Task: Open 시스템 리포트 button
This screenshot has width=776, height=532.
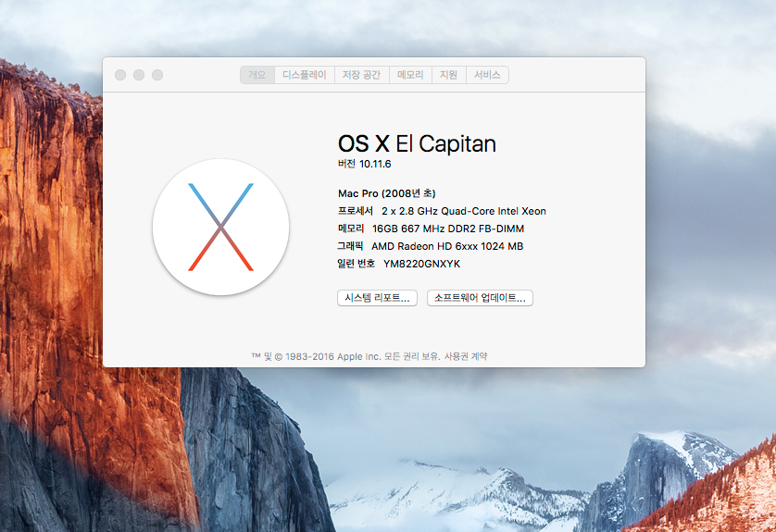Action: pos(377,298)
